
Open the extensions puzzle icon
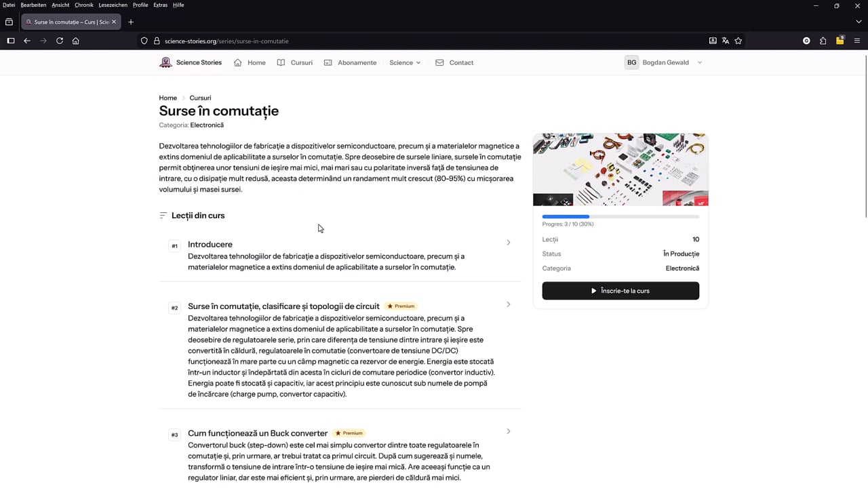823,41
